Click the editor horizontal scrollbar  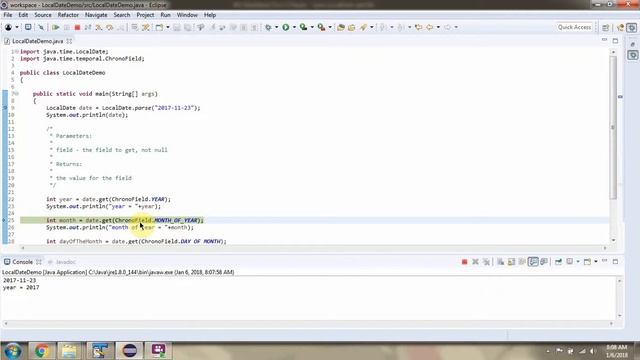point(313,248)
